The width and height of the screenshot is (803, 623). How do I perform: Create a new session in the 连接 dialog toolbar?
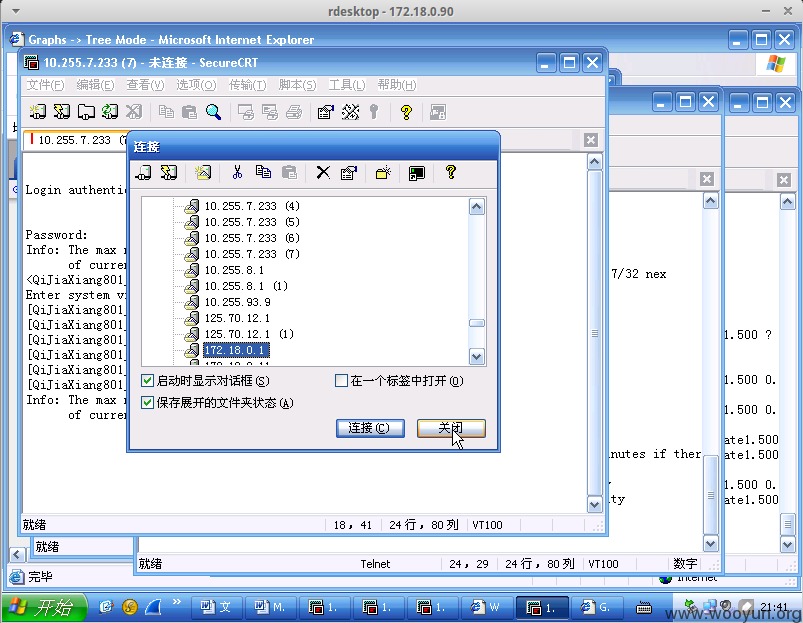click(x=203, y=173)
